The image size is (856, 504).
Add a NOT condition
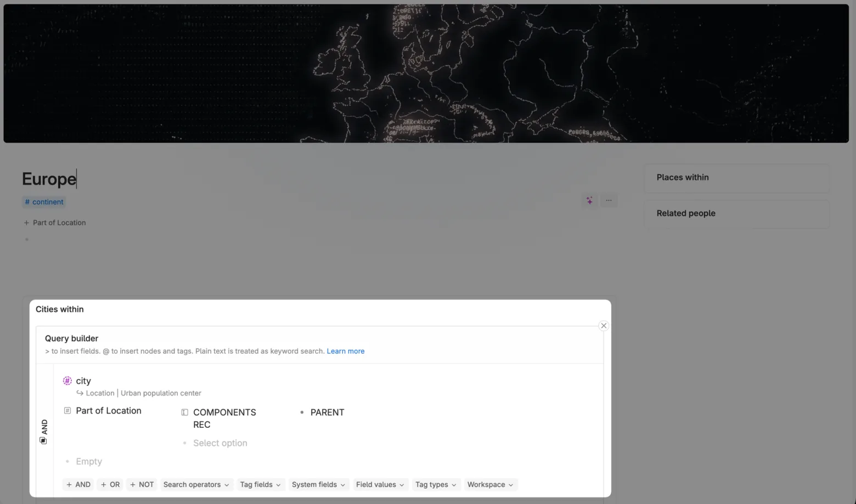click(x=142, y=485)
